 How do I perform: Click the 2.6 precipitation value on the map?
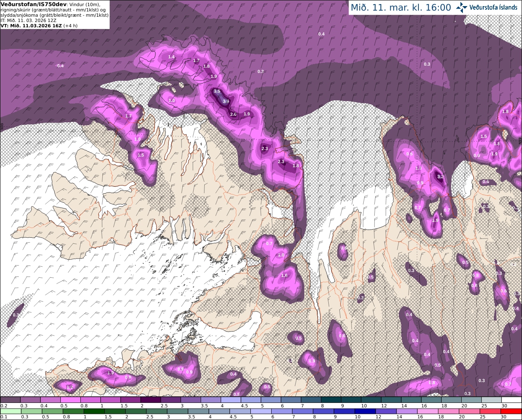[233, 115]
